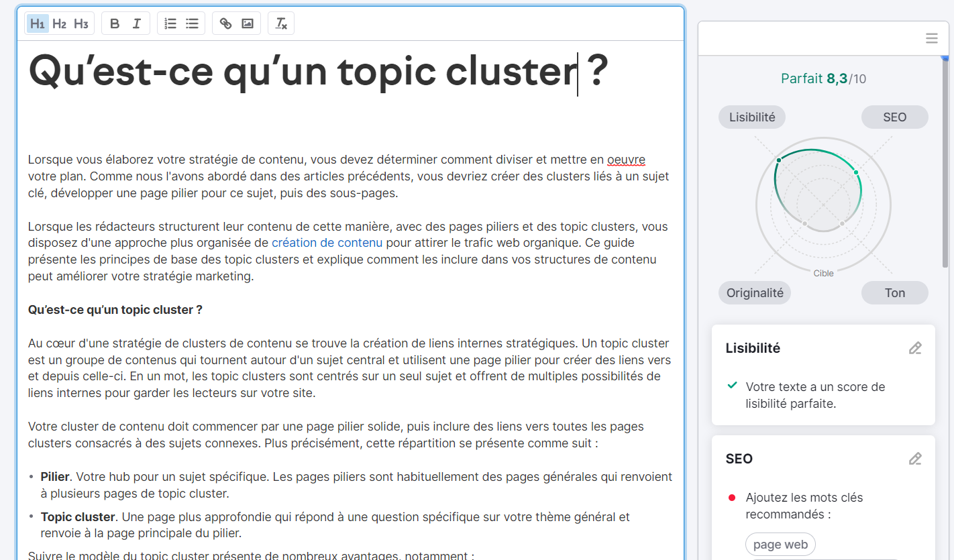Add the 'page web' recommended keyword

780,544
